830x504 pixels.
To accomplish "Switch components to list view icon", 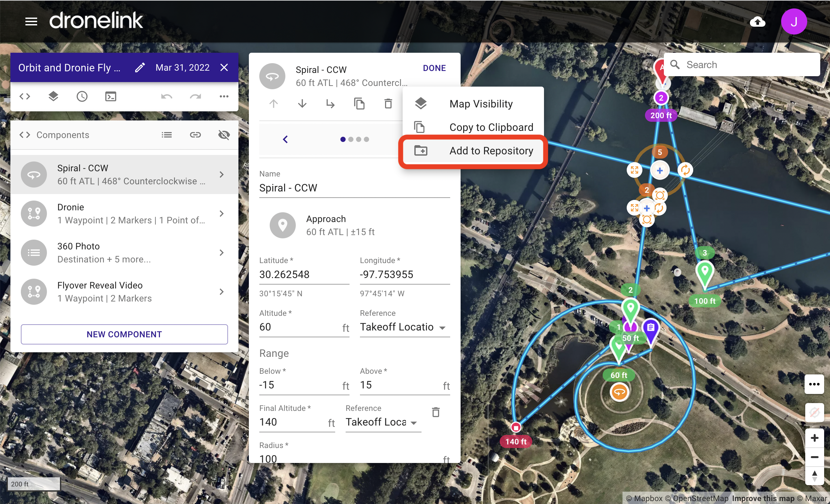I will point(166,135).
